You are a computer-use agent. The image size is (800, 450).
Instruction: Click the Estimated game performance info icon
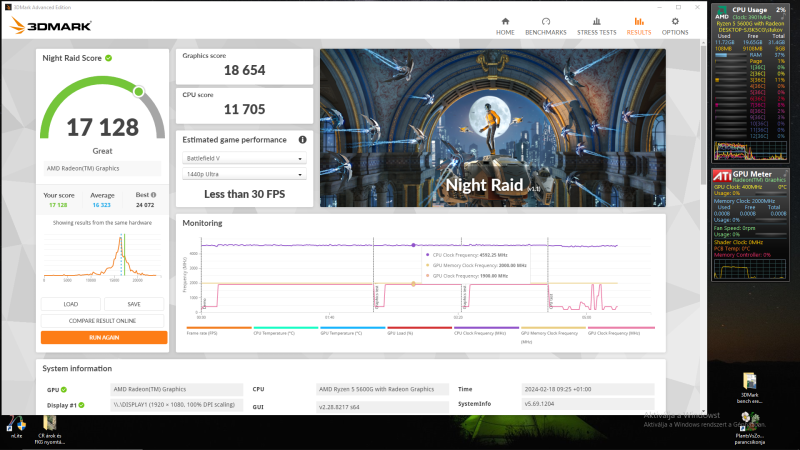click(x=303, y=140)
